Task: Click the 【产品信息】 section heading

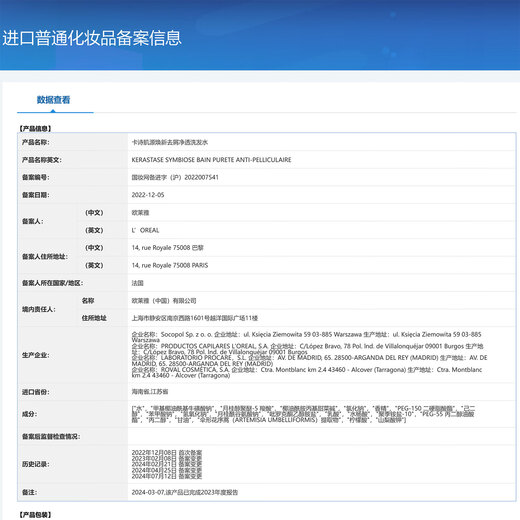Action: [x=35, y=128]
